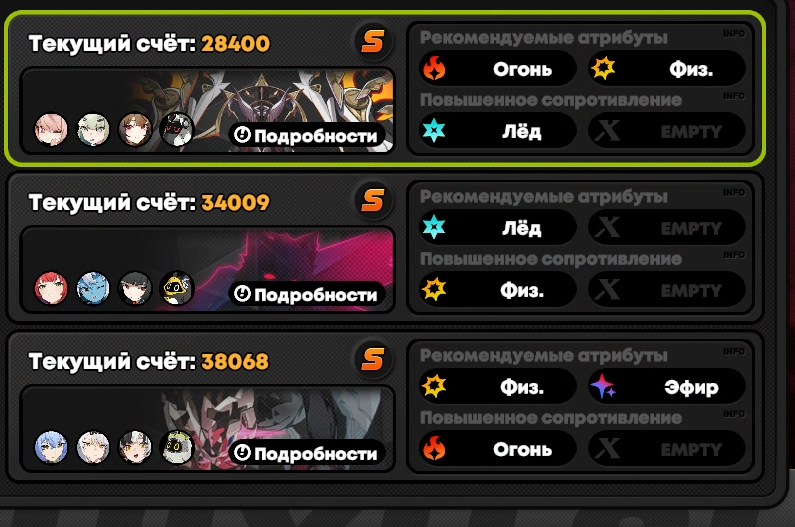Click the S rank badge next to score 28400
Viewport: 795px width, 527px height.
tap(373, 42)
